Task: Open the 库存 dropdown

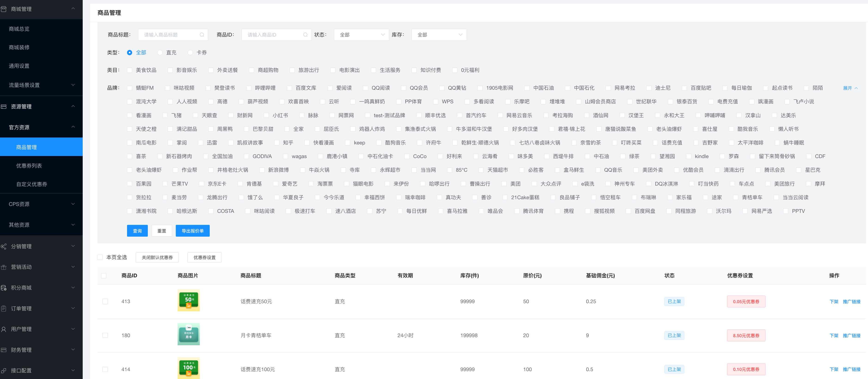Action: (x=439, y=35)
